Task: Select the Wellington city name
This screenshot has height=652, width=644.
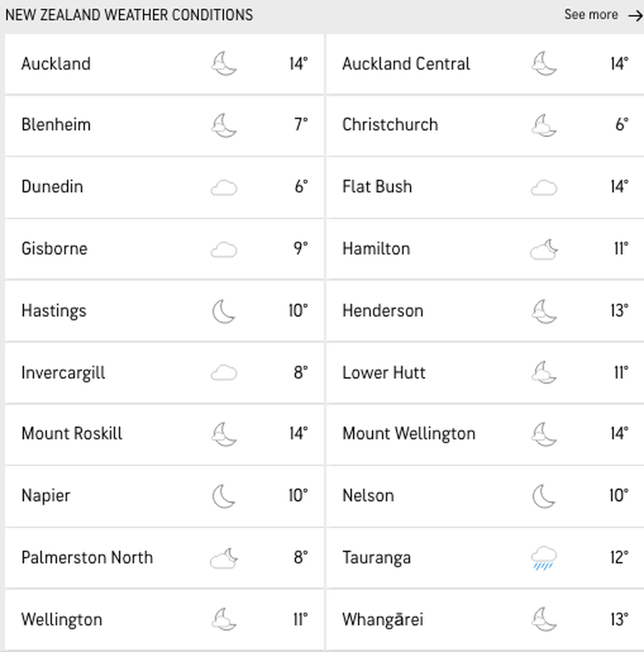Action: click(x=61, y=620)
